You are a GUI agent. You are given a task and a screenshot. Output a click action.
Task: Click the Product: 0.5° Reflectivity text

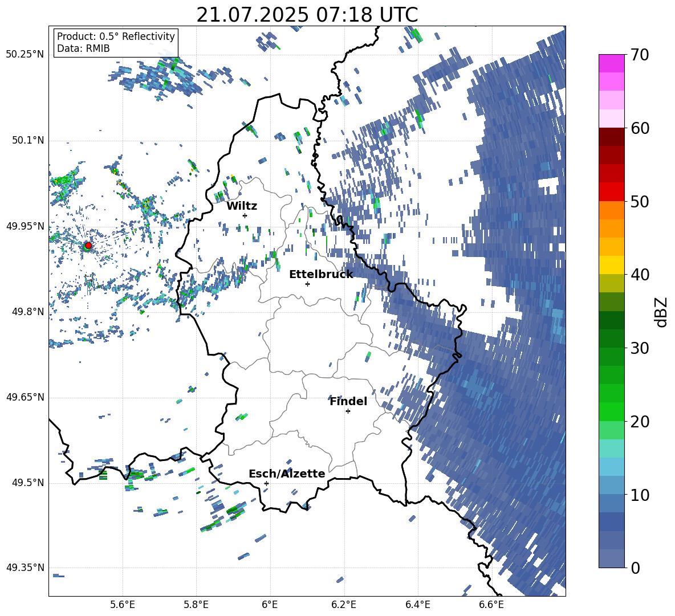click(116, 36)
